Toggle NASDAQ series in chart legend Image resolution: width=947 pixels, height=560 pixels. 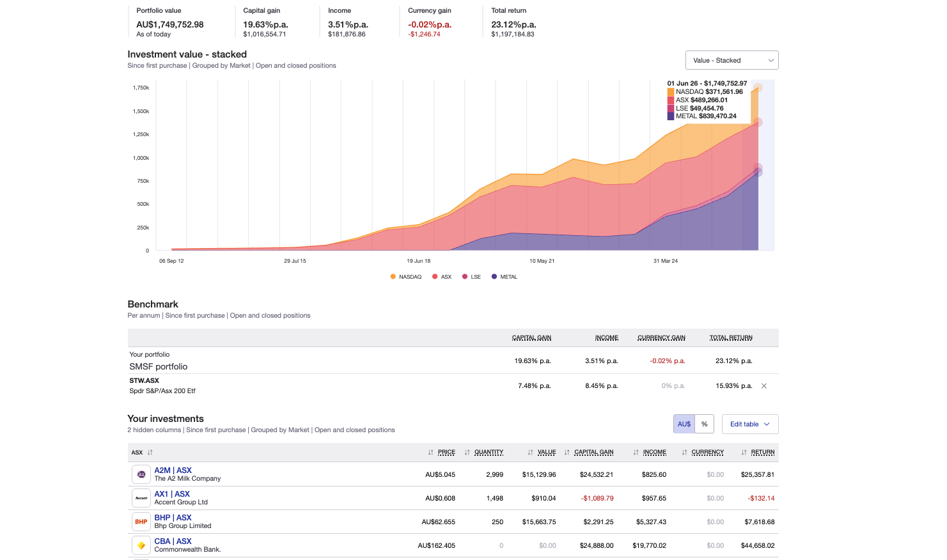pos(406,277)
